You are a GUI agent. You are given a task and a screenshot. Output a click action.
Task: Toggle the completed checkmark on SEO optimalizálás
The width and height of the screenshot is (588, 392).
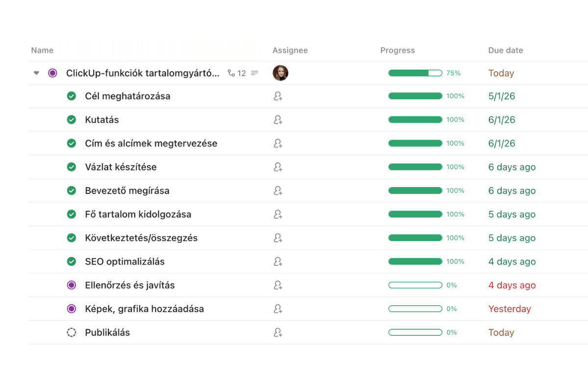click(72, 261)
